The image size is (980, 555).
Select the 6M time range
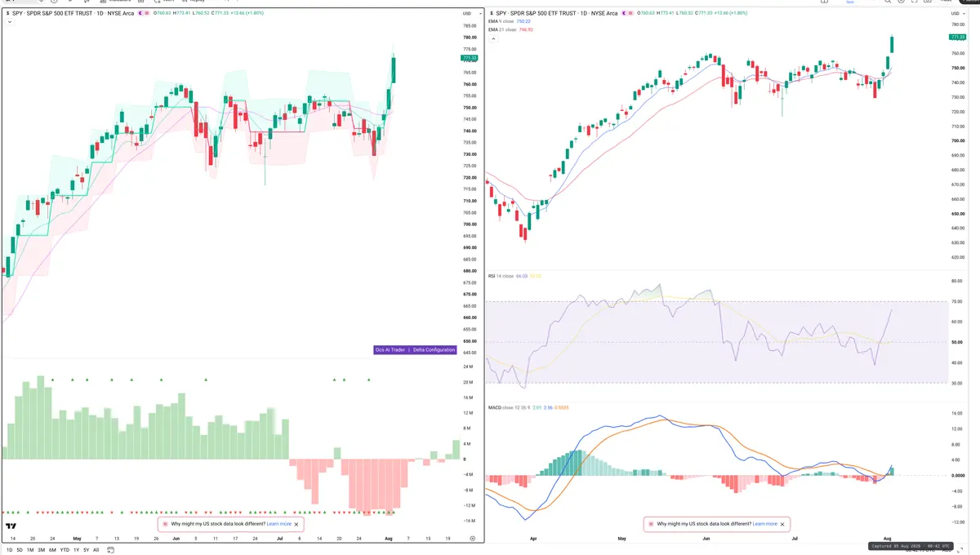point(52,550)
